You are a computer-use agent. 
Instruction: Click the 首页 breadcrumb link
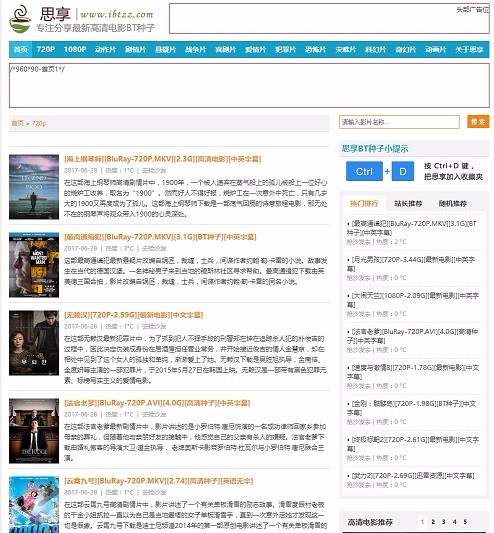[x=17, y=123]
